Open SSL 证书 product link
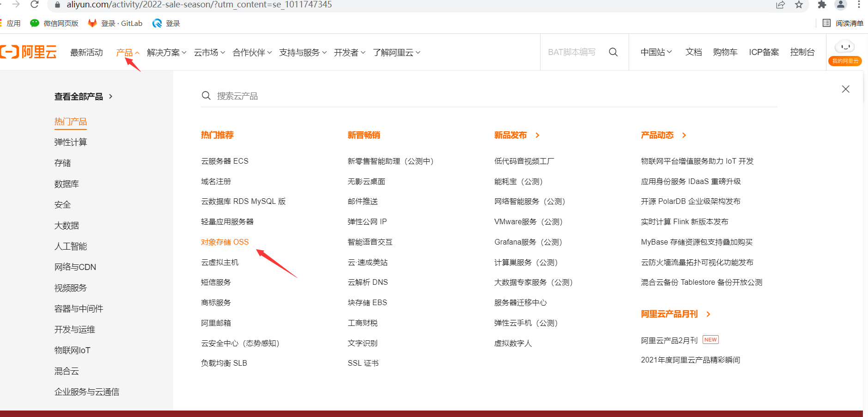Screen dimensions: 868x417 [363, 363]
